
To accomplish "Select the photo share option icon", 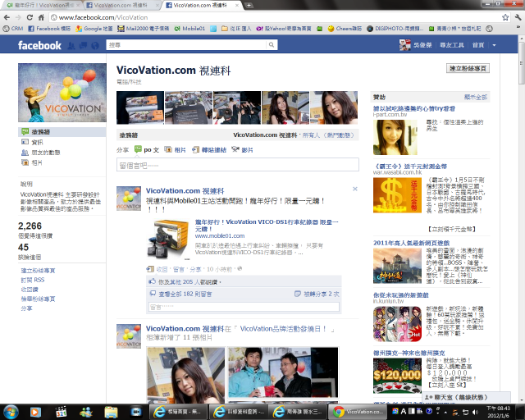I will 168,149.
